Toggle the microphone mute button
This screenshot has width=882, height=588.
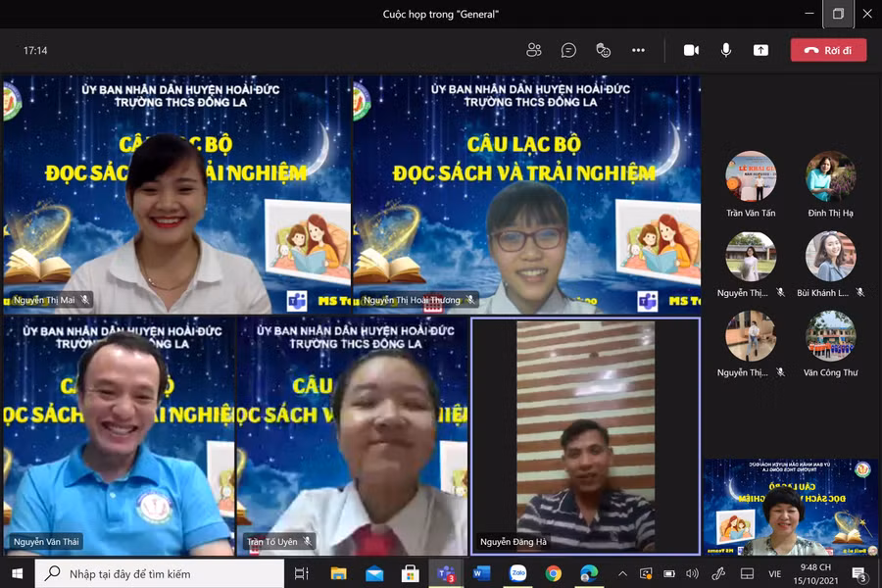[726, 50]
